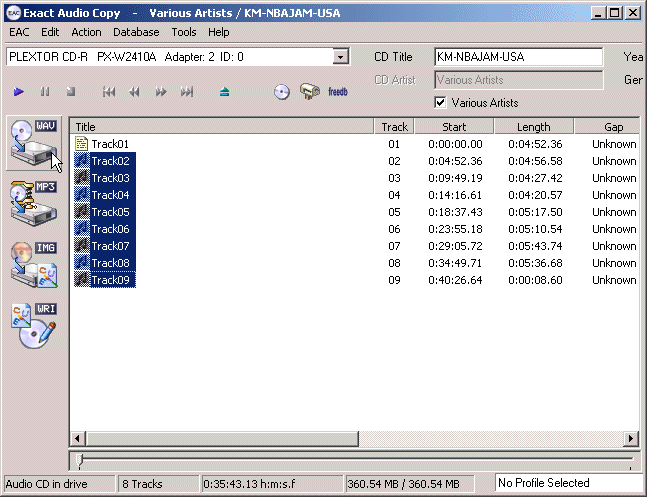Copy CD image with IMG icon
The height and width of the screenshot is (497, 647).
(x=34, y=265)
